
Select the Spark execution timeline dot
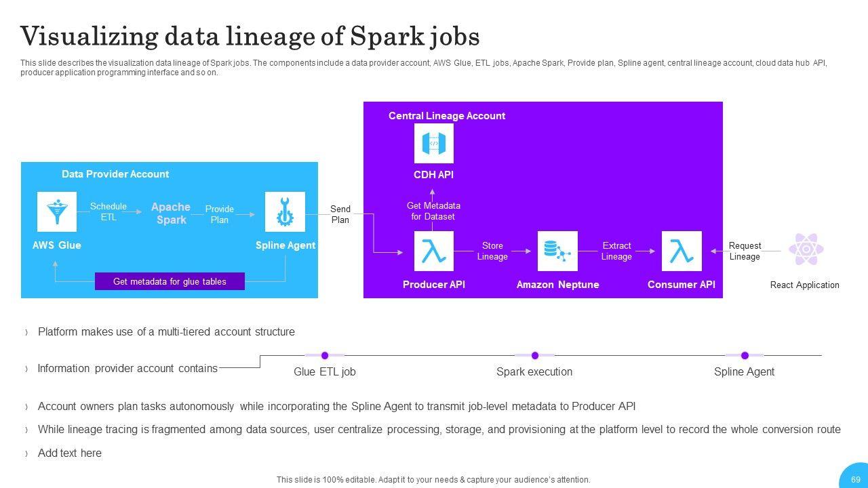pyautogui.click(x=534, y=355)
